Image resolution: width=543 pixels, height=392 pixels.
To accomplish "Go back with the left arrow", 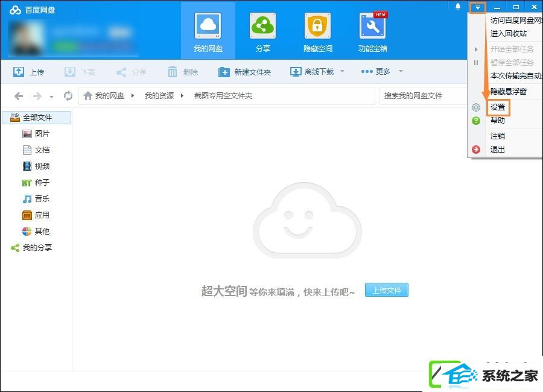I will tap(19, 96).
